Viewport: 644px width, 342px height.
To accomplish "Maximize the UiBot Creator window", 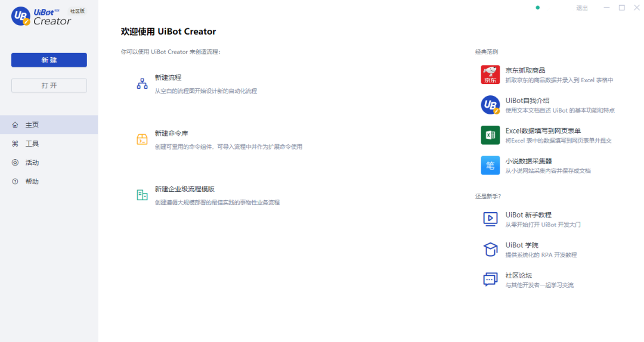I will [622, 7].
